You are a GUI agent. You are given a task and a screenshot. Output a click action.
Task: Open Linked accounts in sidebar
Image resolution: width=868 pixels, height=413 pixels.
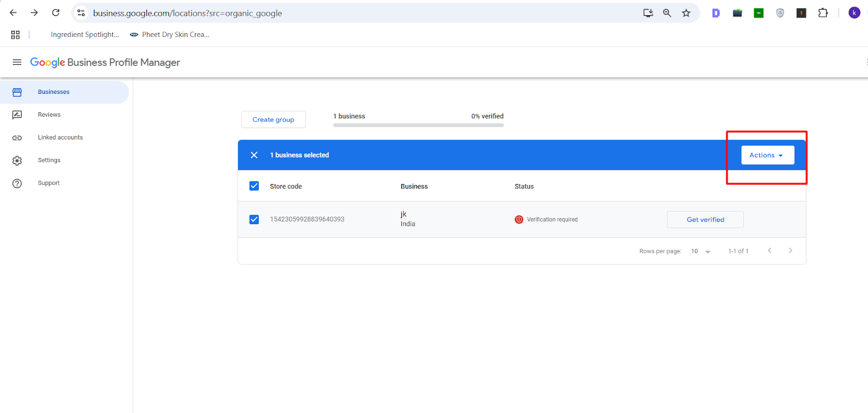[x=60, y=138]
